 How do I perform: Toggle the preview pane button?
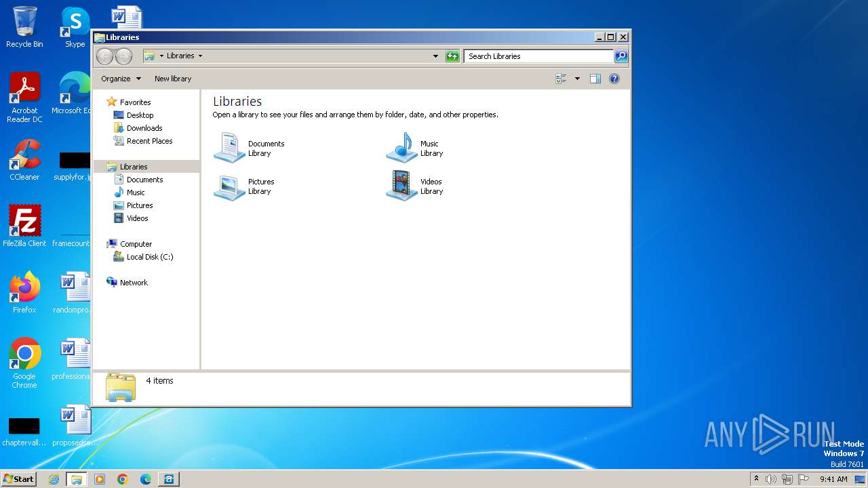pos(595,79)
